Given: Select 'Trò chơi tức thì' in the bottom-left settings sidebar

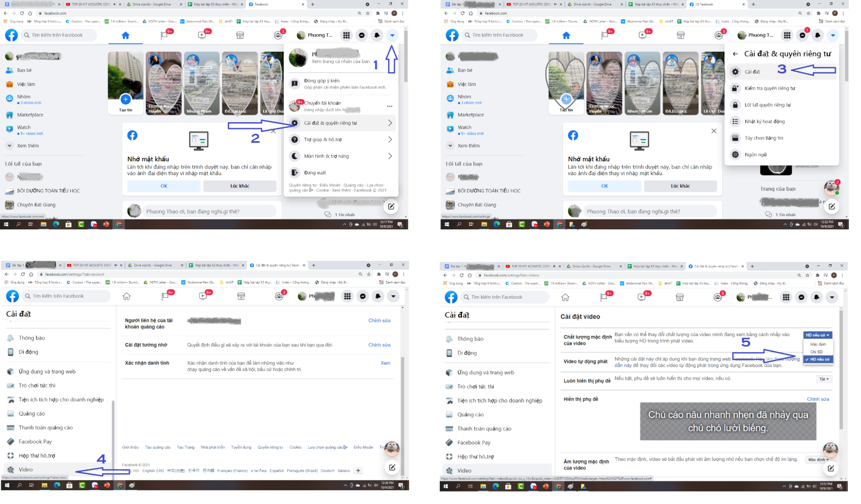Looking at the screenshot, I should 58,386.
